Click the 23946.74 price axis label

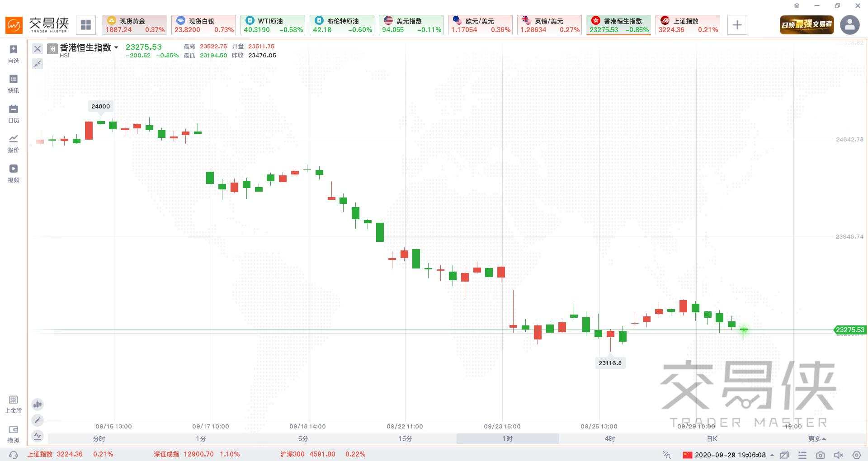pos(849,236)
